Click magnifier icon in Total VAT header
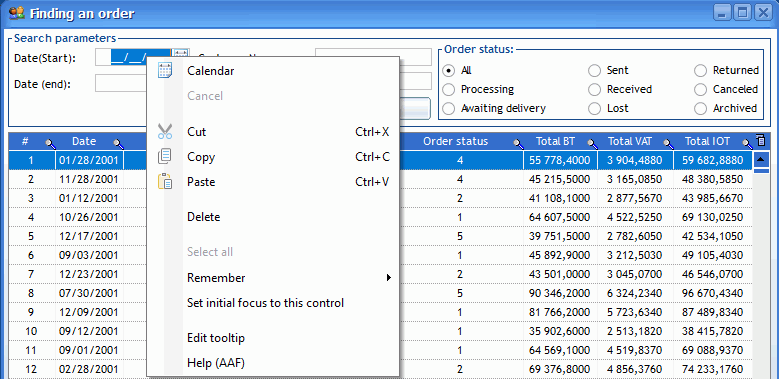The image size is (779, 379). 669,144
